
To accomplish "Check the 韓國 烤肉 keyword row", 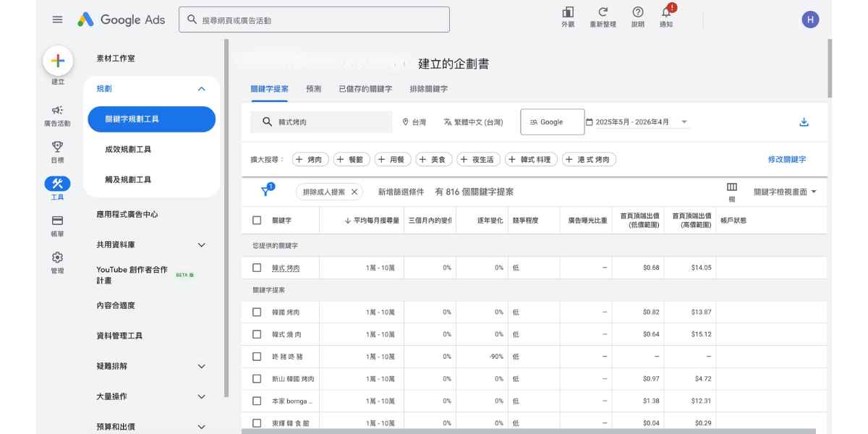I will click(257, 312).
